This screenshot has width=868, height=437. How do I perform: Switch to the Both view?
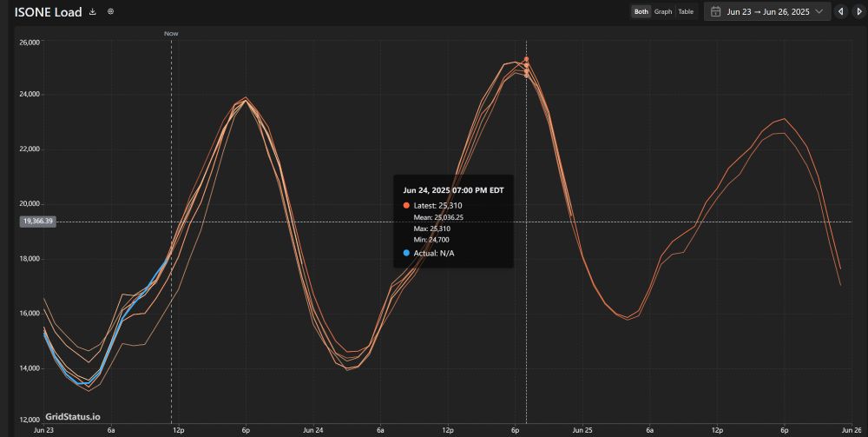(641, 11)
